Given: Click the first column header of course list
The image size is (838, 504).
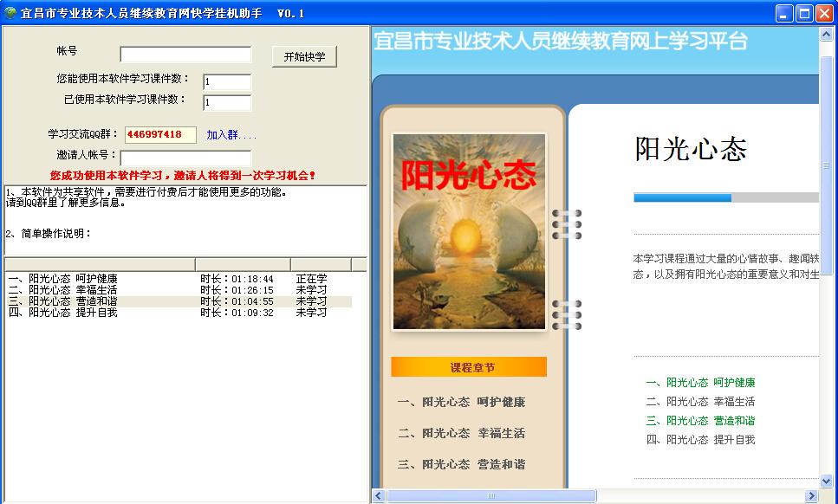Looking at the screenshot, I should [100, 264].
